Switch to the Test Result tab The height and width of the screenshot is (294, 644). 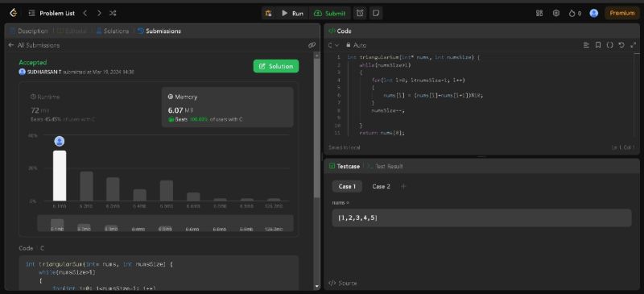tap(386, 167)
